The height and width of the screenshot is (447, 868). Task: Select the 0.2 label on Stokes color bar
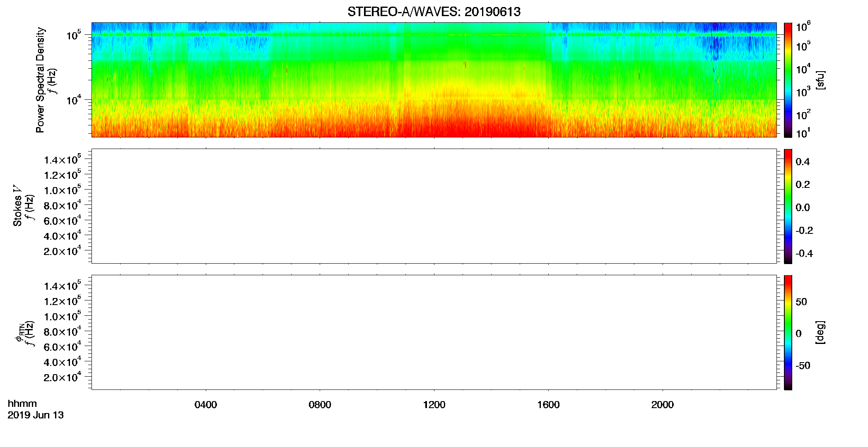[x=803, y=185]
